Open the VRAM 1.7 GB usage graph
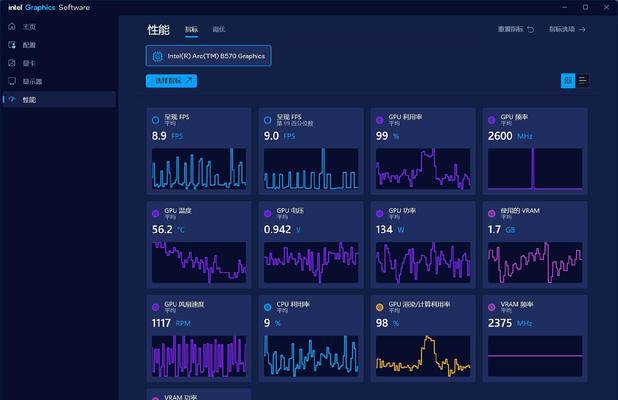618x400 pixels. click(535, 262)
